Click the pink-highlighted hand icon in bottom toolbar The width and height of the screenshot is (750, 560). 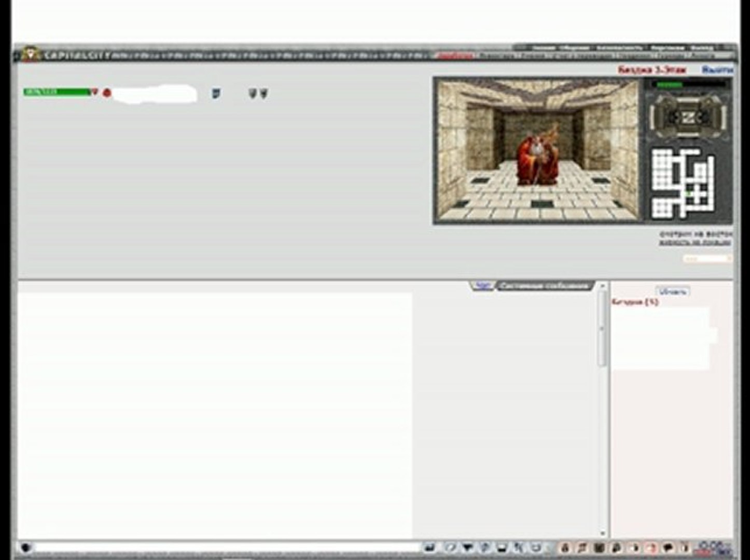[651, 548]
